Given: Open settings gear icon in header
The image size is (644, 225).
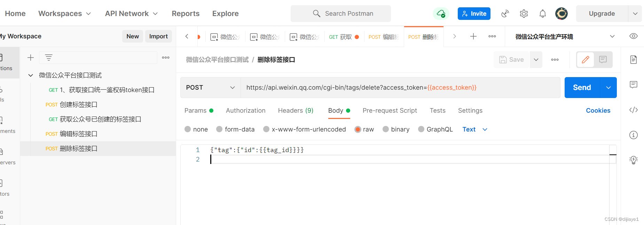Looking at the screenshot, I should pos(524,14).
